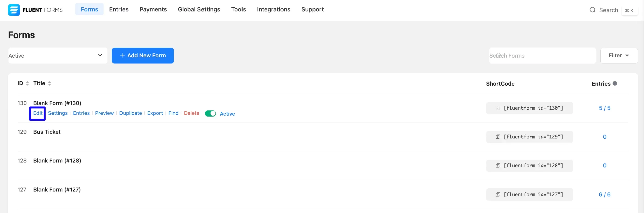This screenshot has height=213, width=644.
Task: Copy shortcode icon for form 128
Action: [498, 166]
